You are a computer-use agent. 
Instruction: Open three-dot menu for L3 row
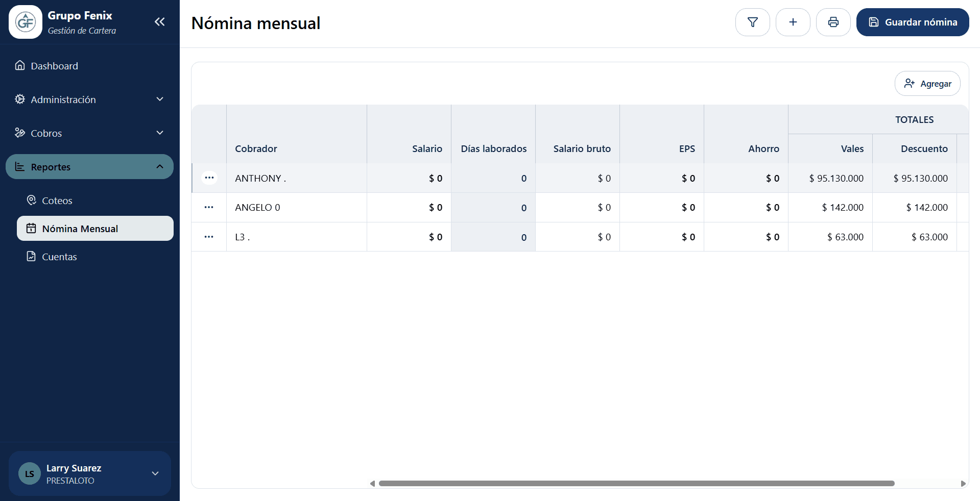209,237
